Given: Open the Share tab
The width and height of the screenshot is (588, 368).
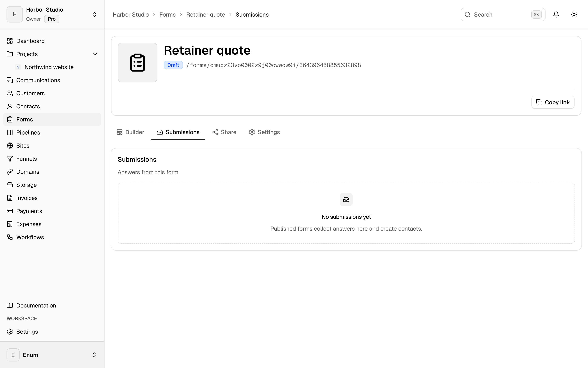Looking at the screenshot, I should pyautogui.click(x=224, y=132).
